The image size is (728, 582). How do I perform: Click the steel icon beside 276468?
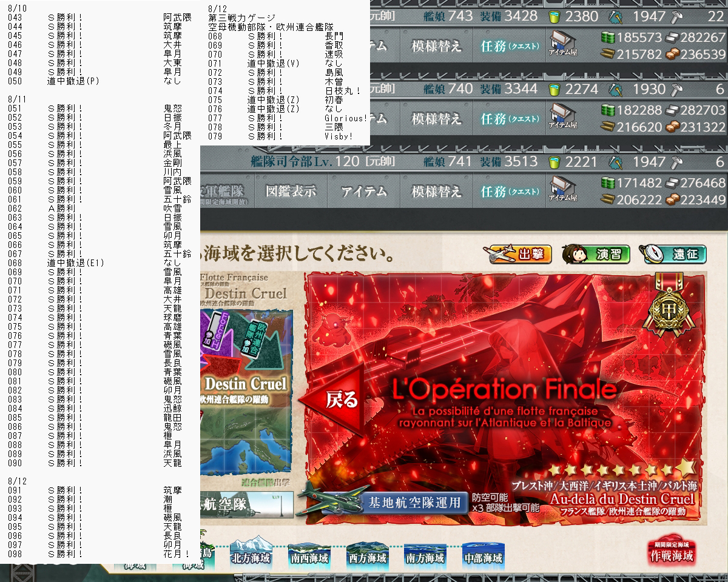(672, 182)
